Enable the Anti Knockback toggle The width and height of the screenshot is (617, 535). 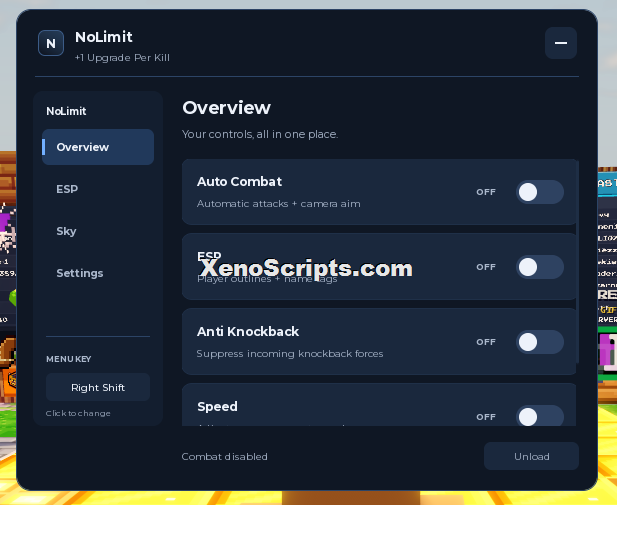click(x=539, y=342)
